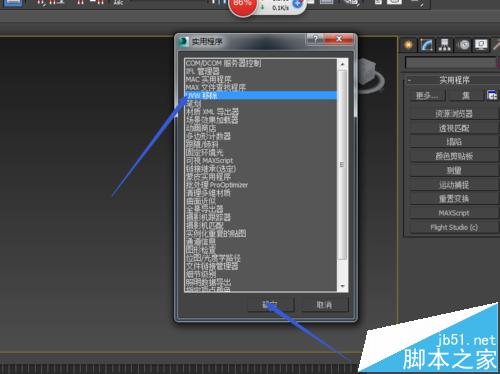Select 照明数据导出 in list
Image resolution: width=500 pixels, height=374 pixels.
pyautogui.click(x=261, y=282)
